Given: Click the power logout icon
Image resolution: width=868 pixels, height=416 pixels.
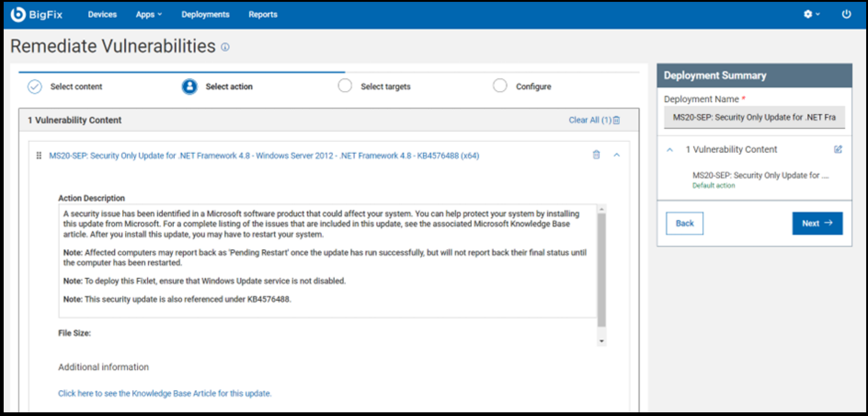Looking at the screenshot, I should click(846, 14).
